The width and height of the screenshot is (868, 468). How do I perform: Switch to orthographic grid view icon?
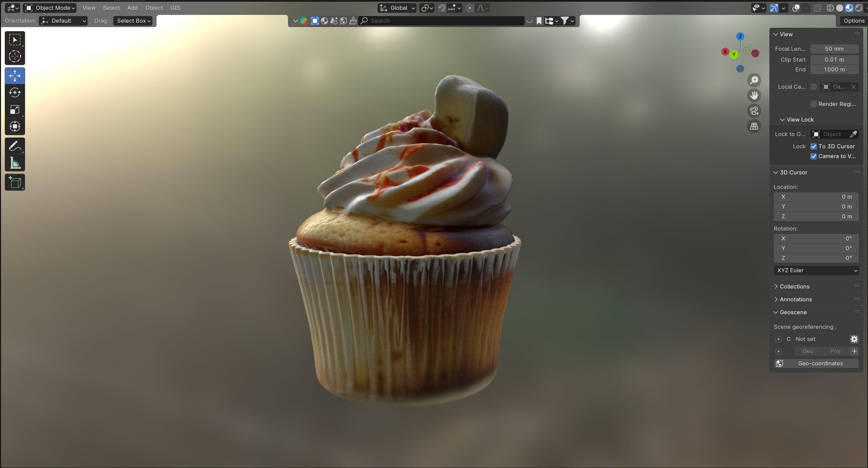click(754, 126)
